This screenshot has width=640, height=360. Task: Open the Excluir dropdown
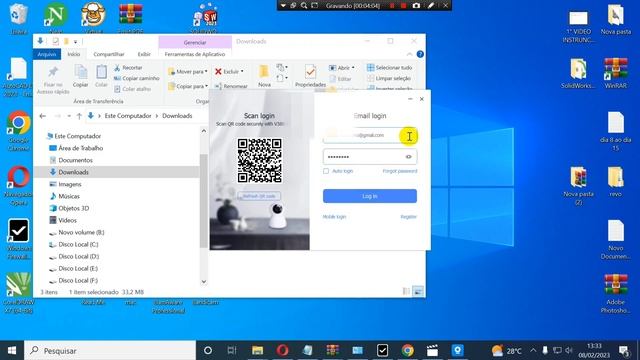click(229, 71)
